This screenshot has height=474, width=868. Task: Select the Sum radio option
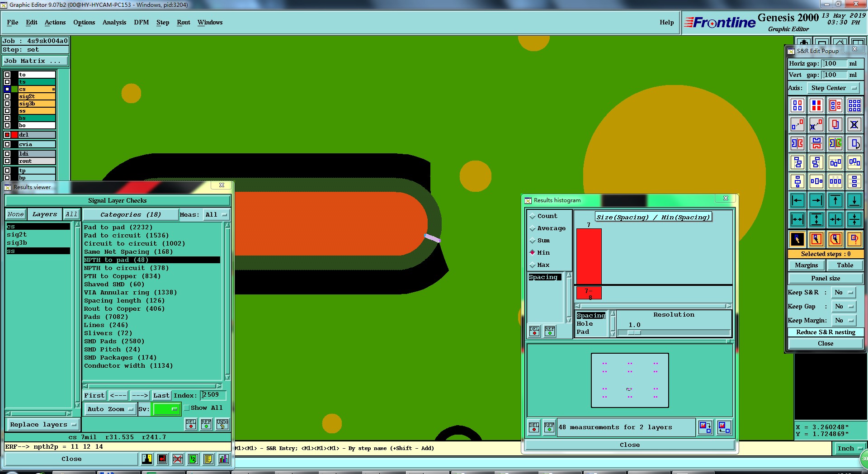(533, 241)
